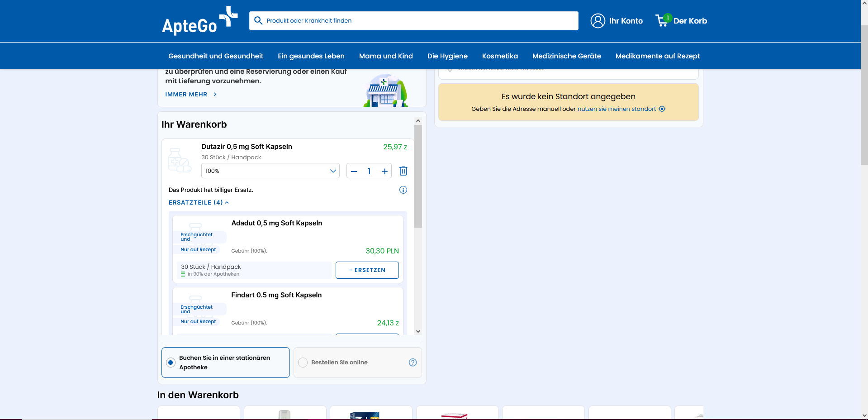Open the shopping cart icon

point(663,20)
